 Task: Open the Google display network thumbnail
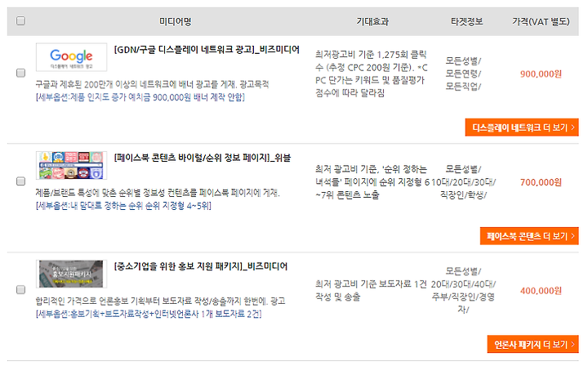[71, 57]
